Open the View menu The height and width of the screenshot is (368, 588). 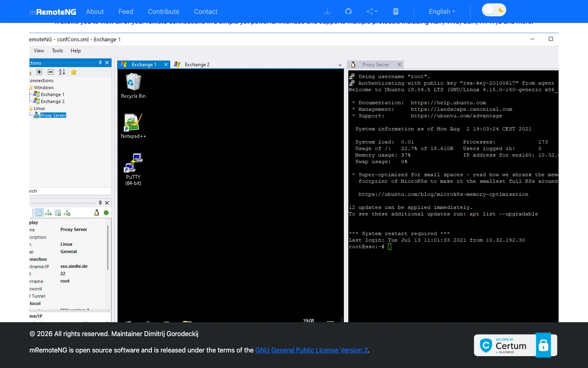[39, 51]
